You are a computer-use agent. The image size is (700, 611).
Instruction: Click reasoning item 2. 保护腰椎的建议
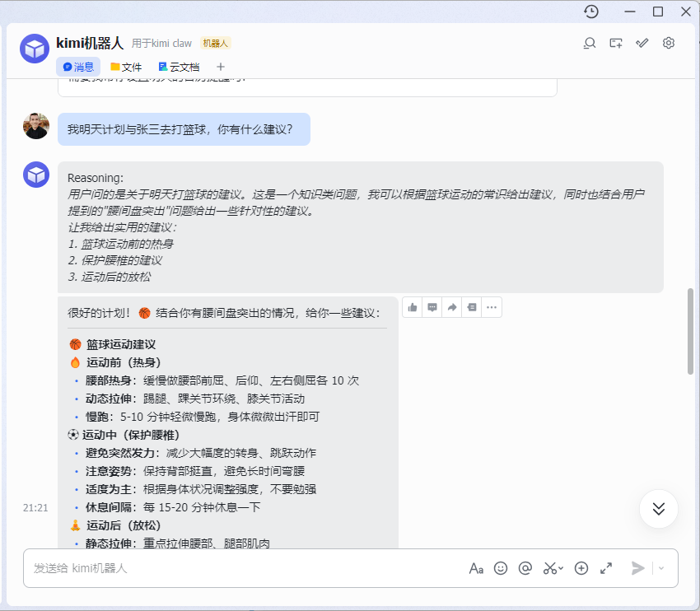[x=115, y=261]
